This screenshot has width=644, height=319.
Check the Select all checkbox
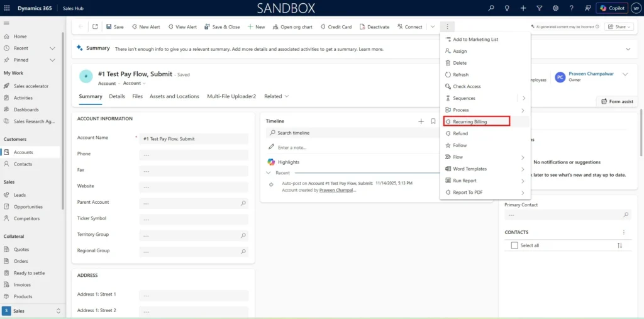pyautogui.click(x=514, y=245)
